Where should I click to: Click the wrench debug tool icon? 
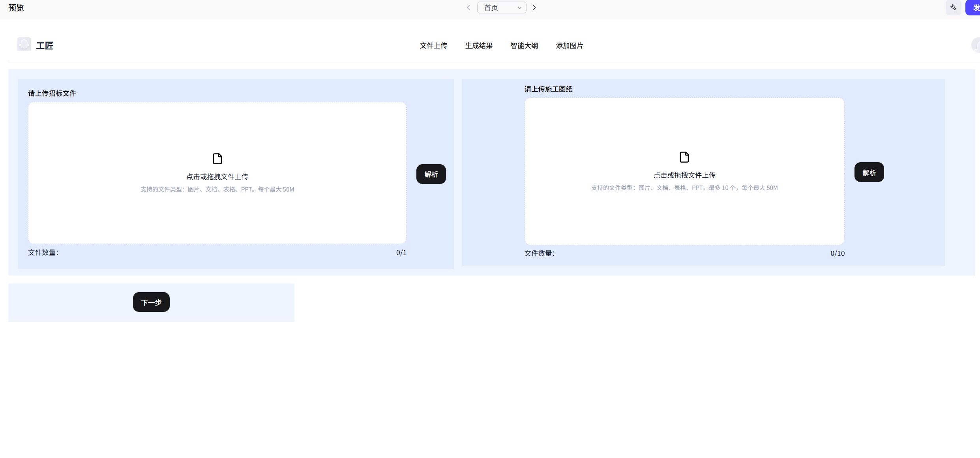click(x=953, y=8)
